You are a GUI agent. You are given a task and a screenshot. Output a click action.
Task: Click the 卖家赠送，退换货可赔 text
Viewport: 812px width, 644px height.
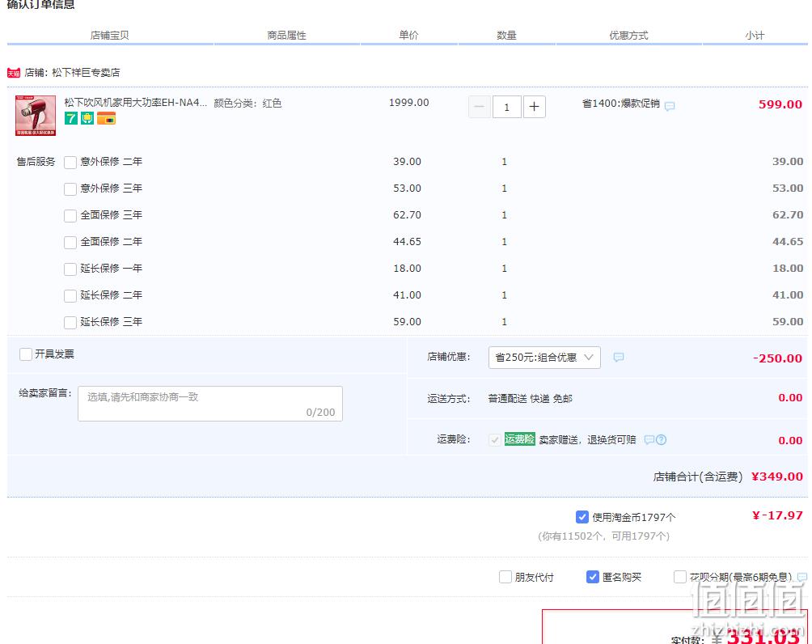pyautogui.click(x=587, y=440)
